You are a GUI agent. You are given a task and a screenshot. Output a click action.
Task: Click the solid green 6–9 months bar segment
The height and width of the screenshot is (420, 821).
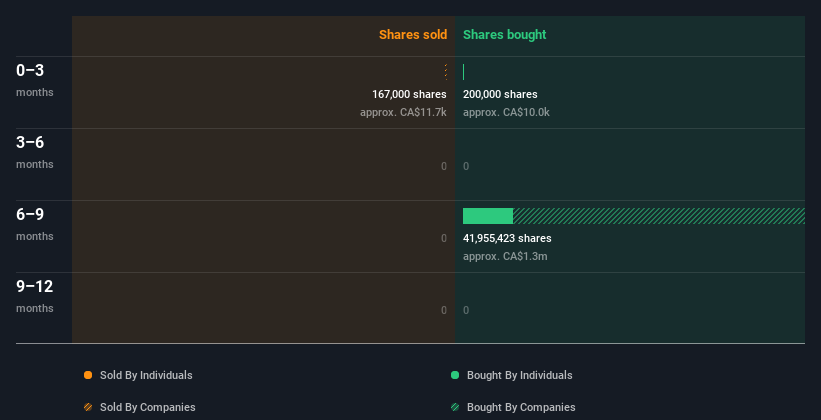488,216
